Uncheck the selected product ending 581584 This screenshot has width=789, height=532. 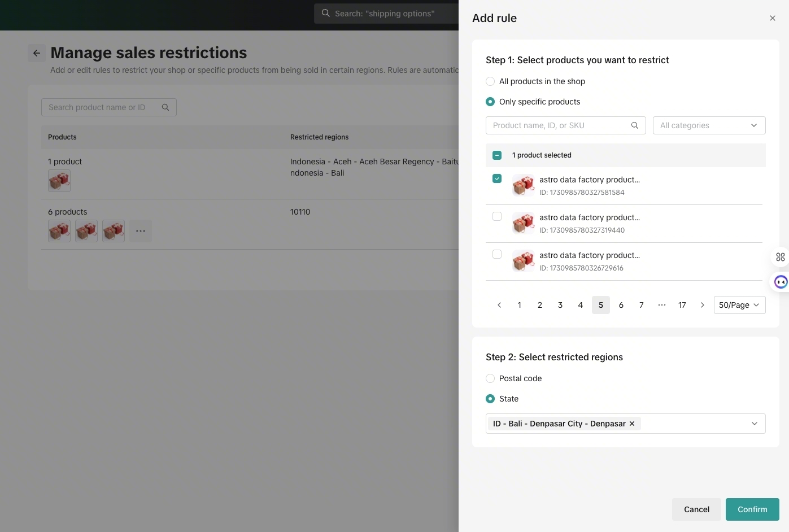(x=497, y=178)
